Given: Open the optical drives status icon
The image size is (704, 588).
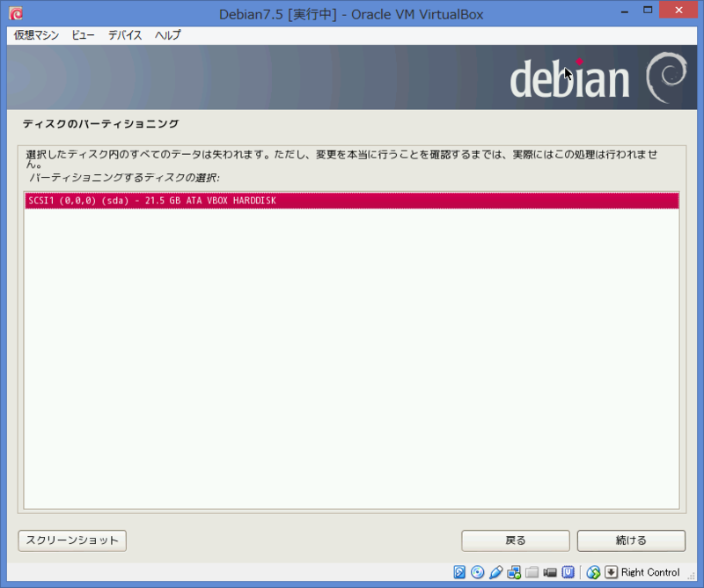Looking at the screenshot, I should click(x=479, y=572).
